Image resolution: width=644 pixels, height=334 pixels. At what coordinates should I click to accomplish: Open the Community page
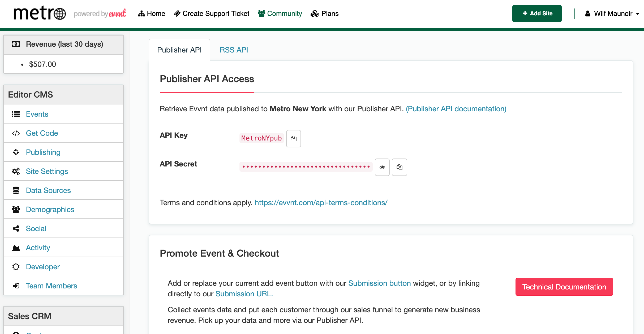click(280, 14)
